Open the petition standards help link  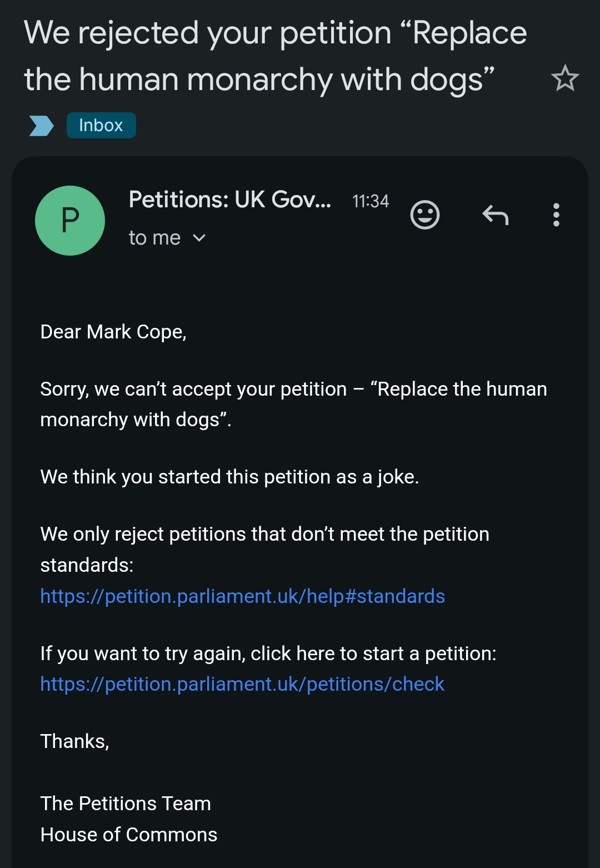point(242,596)
